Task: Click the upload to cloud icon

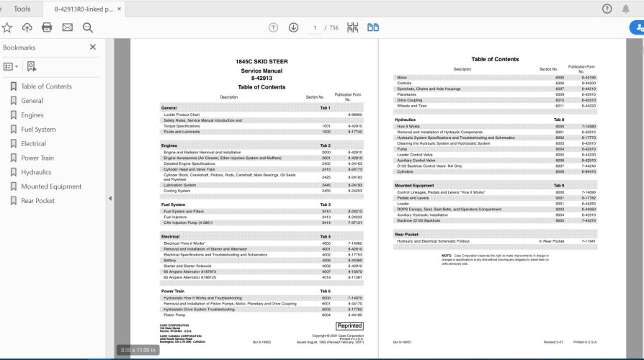Action: pyautogui.click(x=27, y=27)
